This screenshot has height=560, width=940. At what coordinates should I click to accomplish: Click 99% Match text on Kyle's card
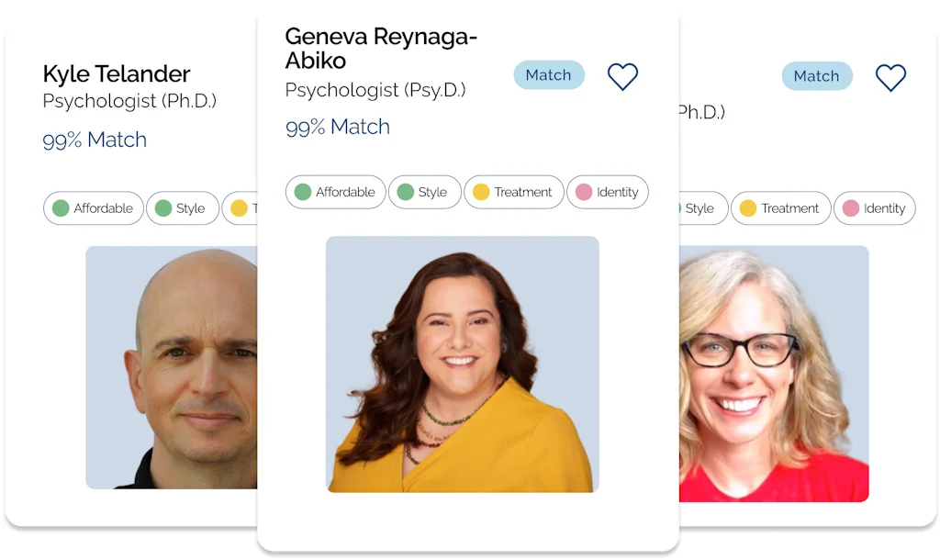coord(95,140)
